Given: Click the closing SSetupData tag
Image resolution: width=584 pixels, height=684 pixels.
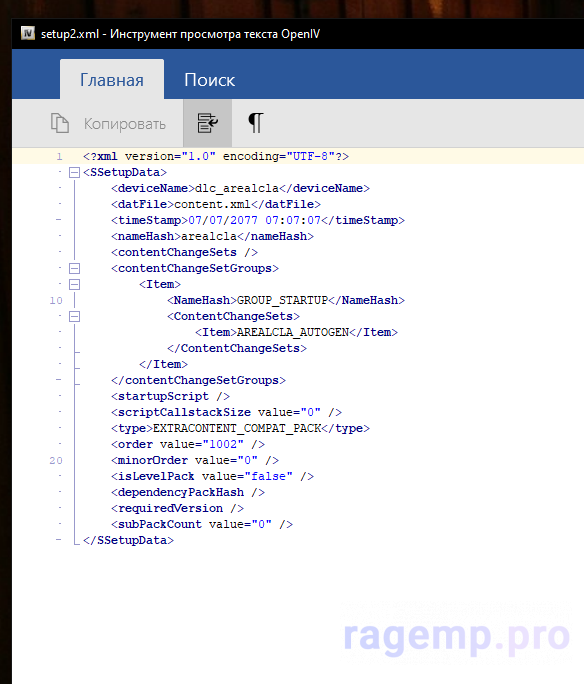Looking at the screenshot, I should point(128,540).
